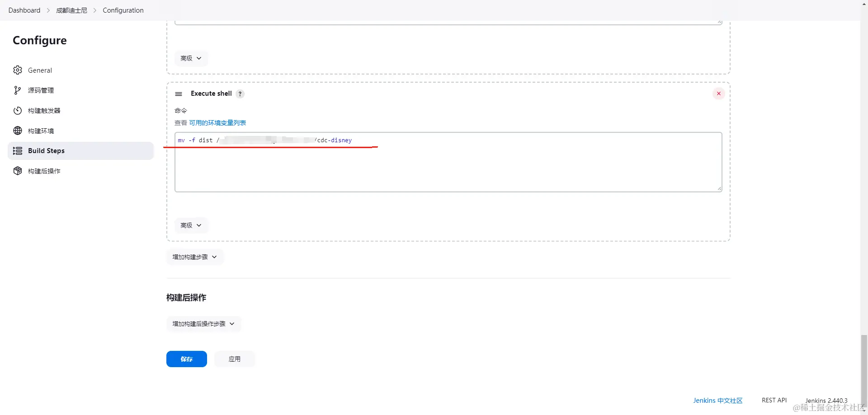Open the 增加构建后操作步骤 dropdown
Viewport: 868px width, 415px height.
tap(203, 324)
